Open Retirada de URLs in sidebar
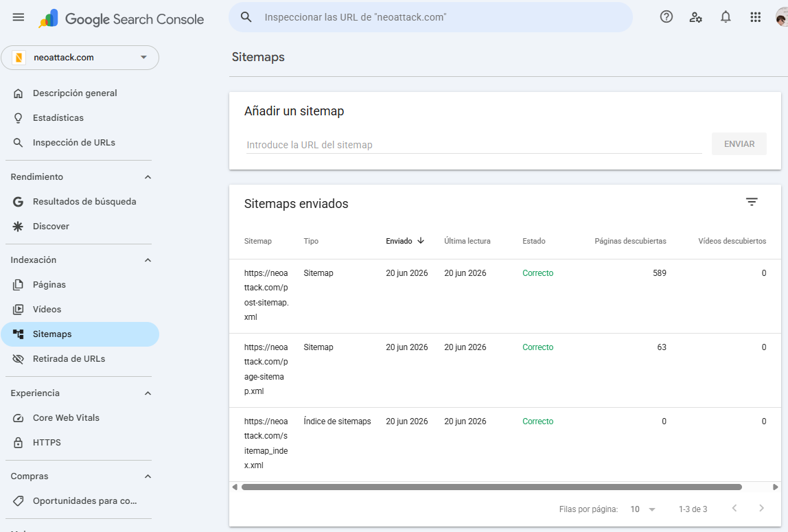788x532 pixels. 80,359
